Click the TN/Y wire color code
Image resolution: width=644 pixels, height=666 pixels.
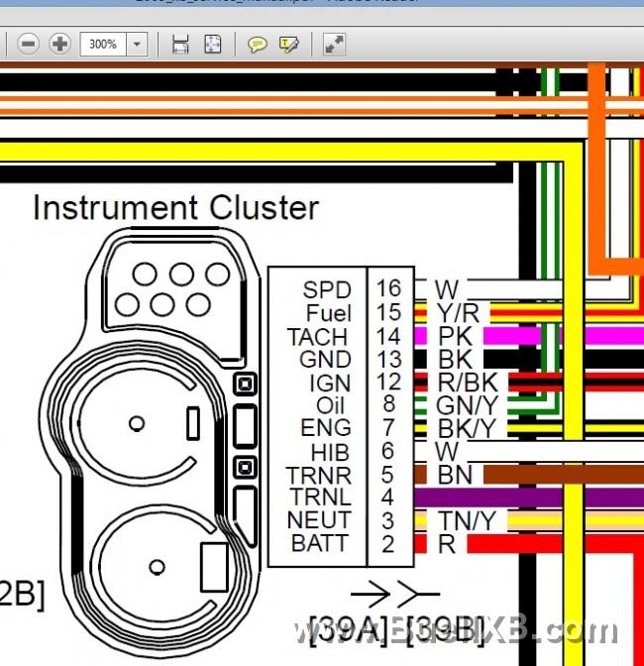click(467, 520)
